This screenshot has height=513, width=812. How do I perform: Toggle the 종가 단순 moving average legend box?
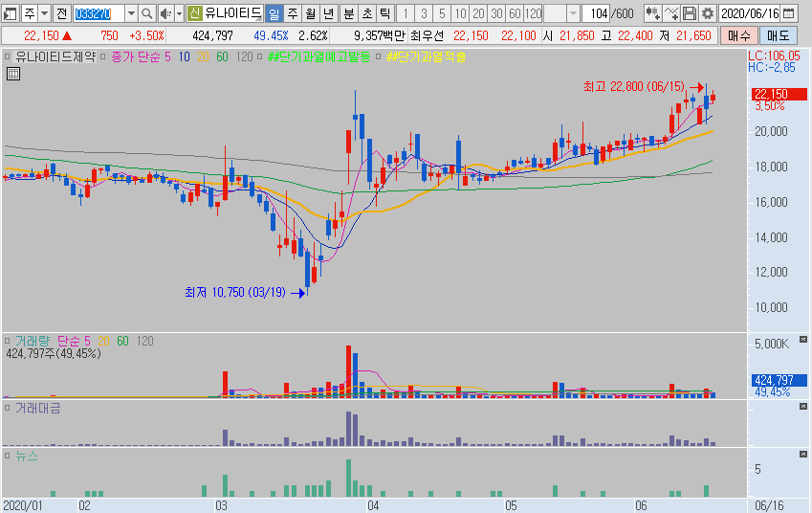103,56
